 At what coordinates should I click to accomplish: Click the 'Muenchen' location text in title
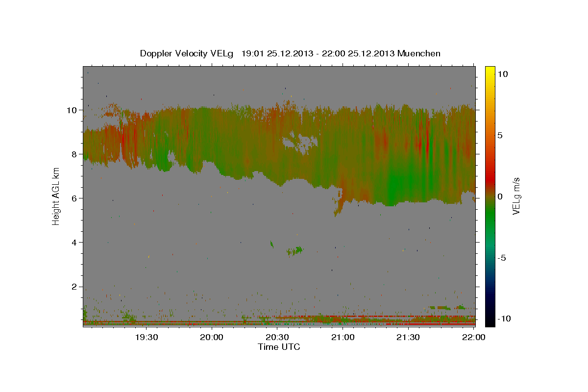419,53
